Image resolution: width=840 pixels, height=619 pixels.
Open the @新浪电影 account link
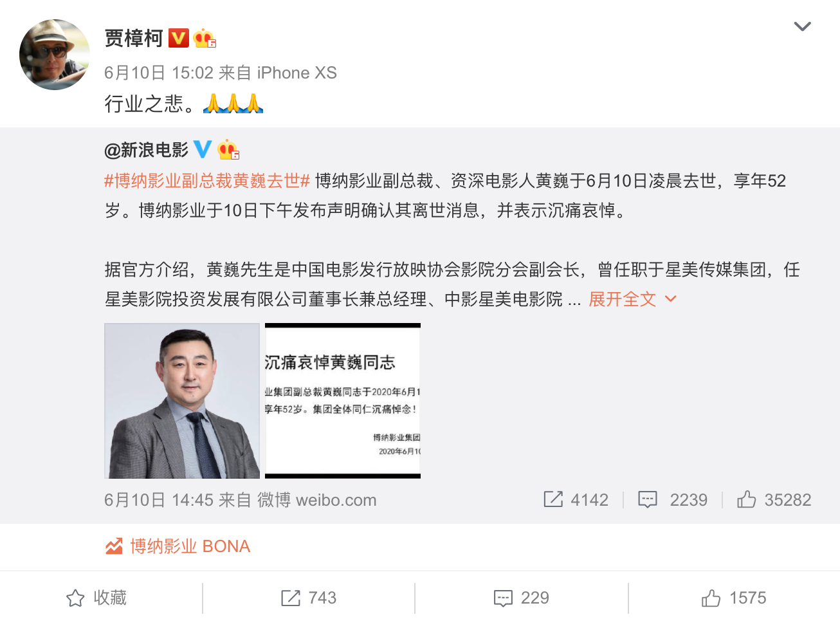[x=146, y=150]
